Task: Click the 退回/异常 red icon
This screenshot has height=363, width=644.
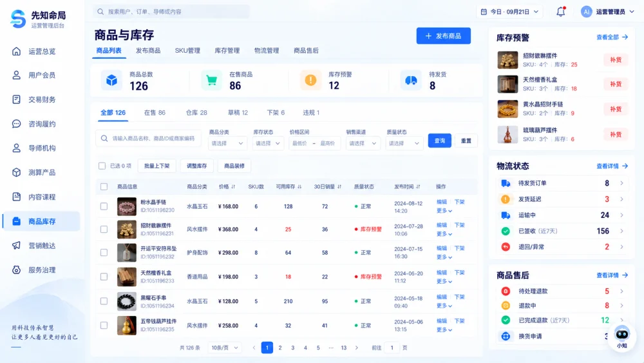Action: pos(506,247)
